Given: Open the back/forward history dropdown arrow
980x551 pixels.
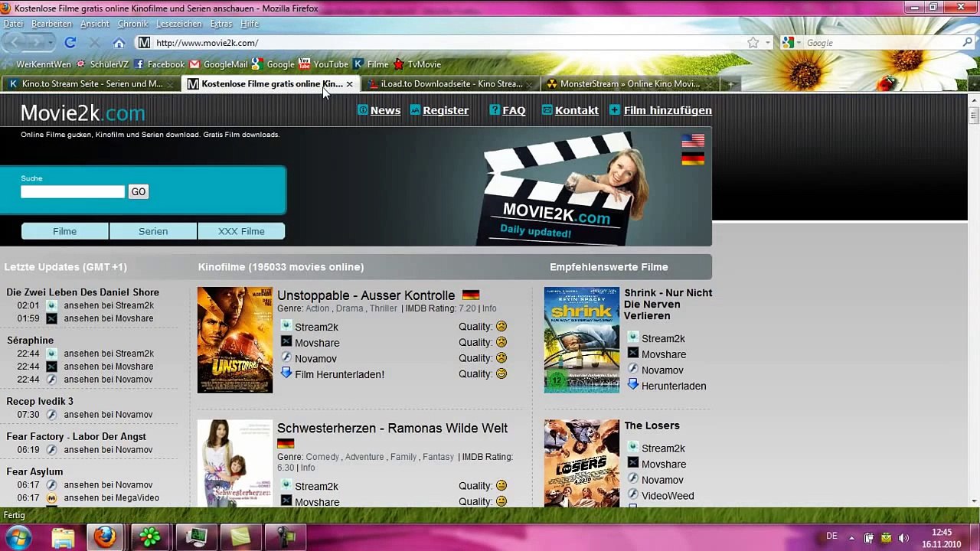Looking at the screenshot, I should 51,43.
